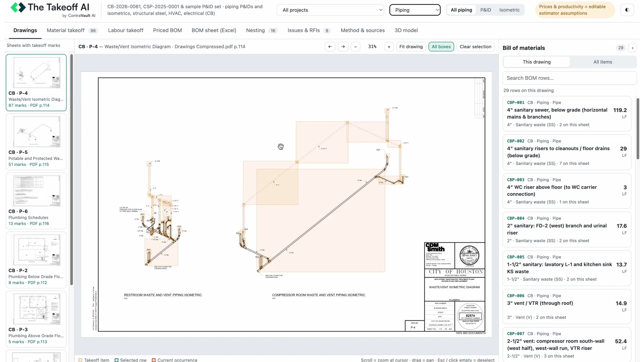Open the Issues & RFIs tab
The height and width of the screenshot is (362, 644).
click(x=309, y=31)
